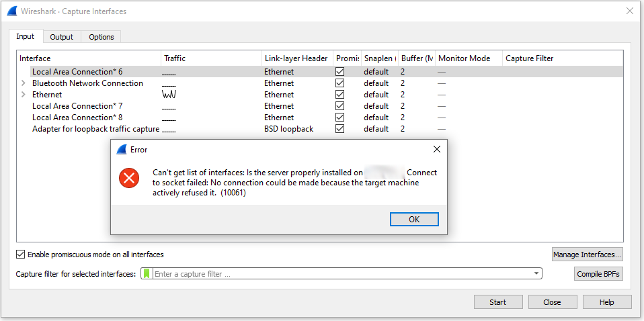
Task: Switch to the Input tab
Action: point(25,36)
